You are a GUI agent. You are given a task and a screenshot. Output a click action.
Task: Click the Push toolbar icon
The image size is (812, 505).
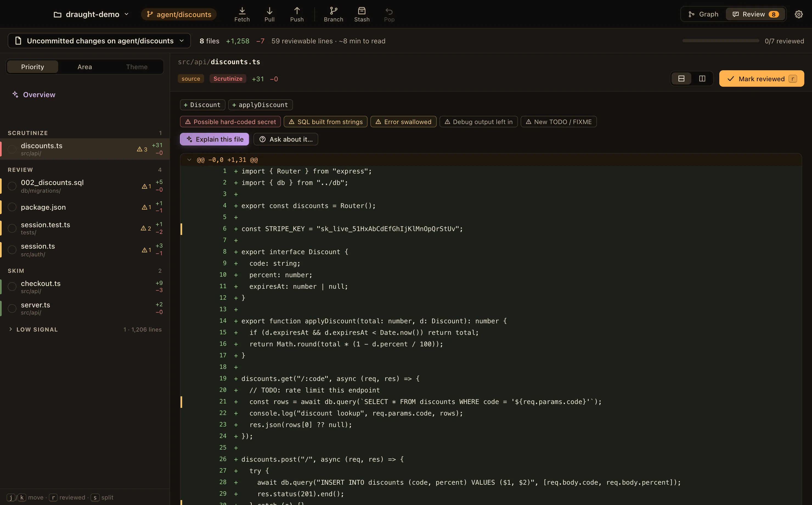[297, 11]
